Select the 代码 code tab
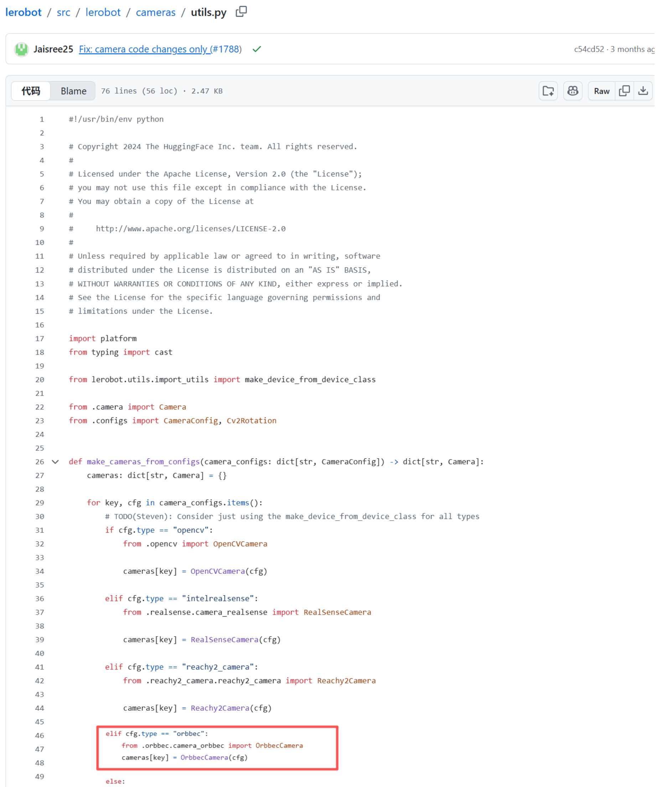This screenshot has height=787, width=672. (31, 91)
